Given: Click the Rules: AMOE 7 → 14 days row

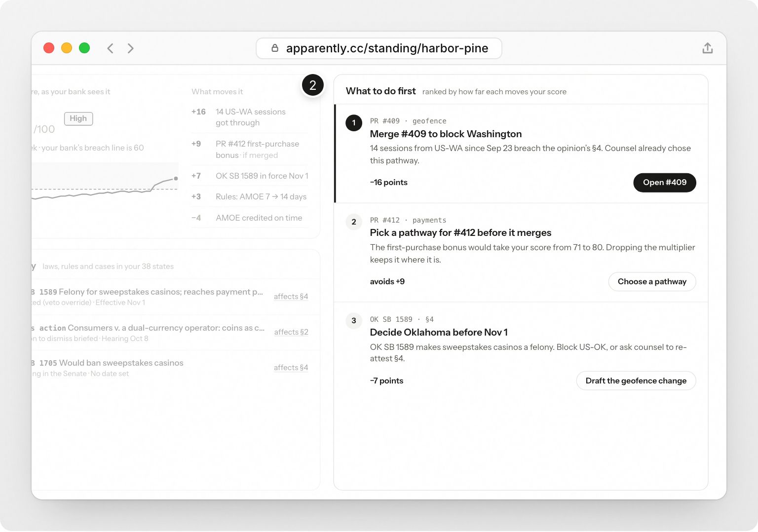Looking at the screenshot, I should pyautogui.click(x=250, y=197).
